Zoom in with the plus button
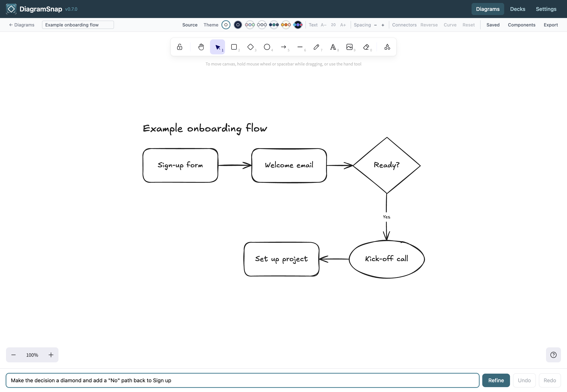 click(x=51, y=355)
